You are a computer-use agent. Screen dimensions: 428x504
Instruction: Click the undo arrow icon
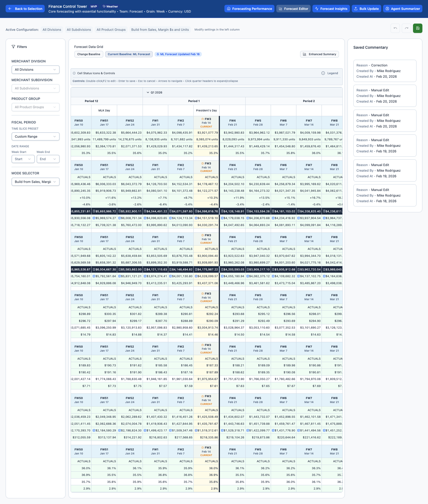395,28
